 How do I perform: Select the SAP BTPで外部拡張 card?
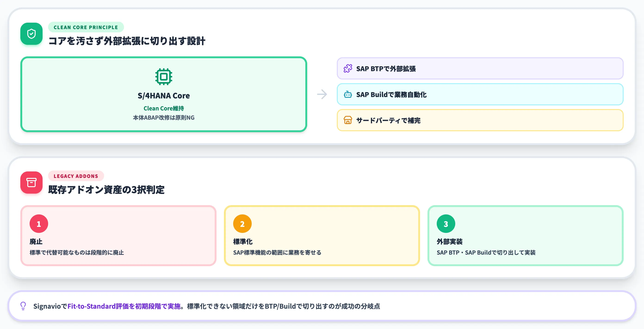coord(480,68)
